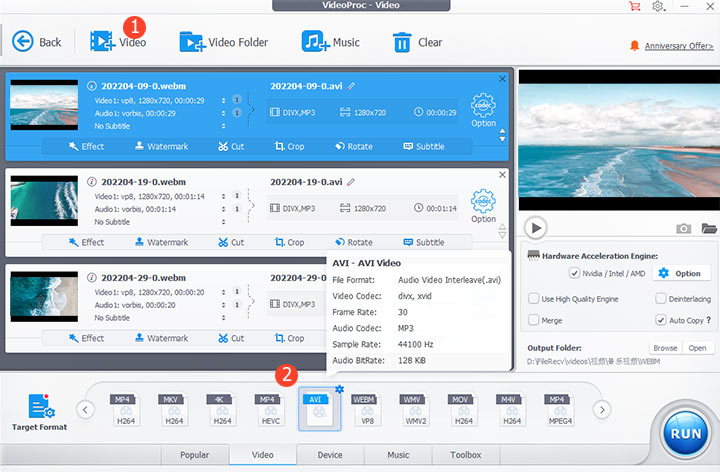
Task: Add a video with the Video button
Action: (x=118, y=42)
